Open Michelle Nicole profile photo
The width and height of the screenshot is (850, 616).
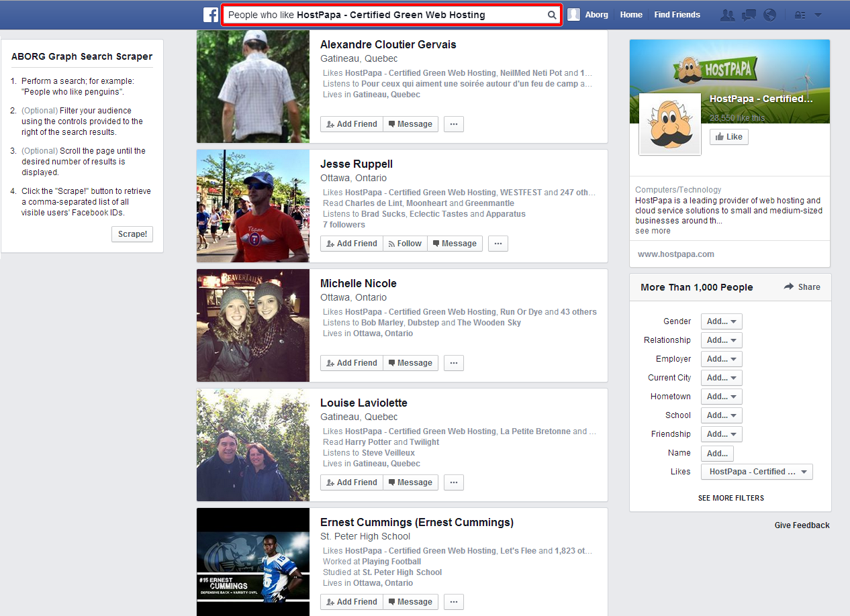coord(253,325)
